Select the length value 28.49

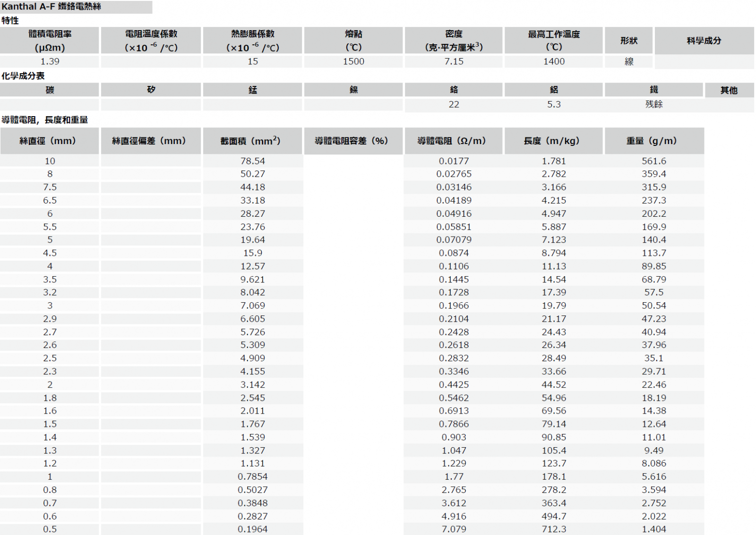coord(554,358)
